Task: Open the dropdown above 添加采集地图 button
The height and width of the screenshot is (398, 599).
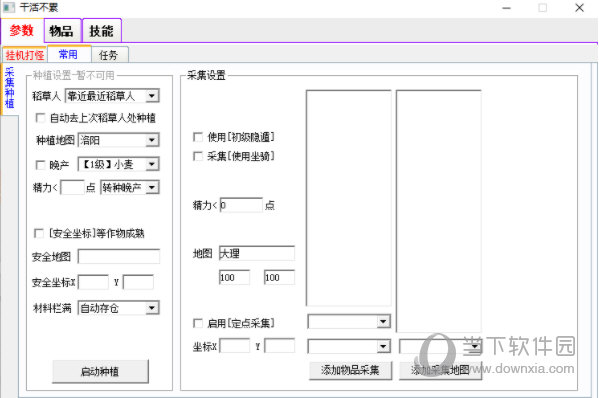Action: pyautogui.click(x=440, y=346)
